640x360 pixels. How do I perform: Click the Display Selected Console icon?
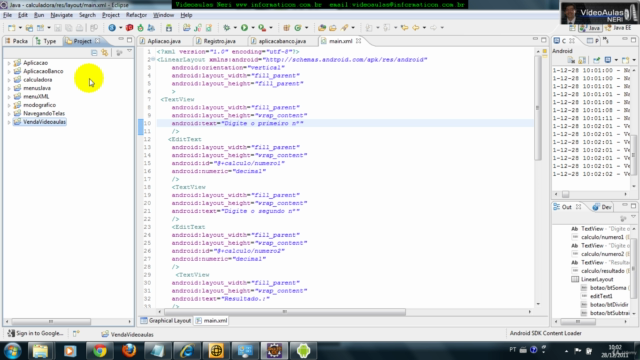[608, 60]
